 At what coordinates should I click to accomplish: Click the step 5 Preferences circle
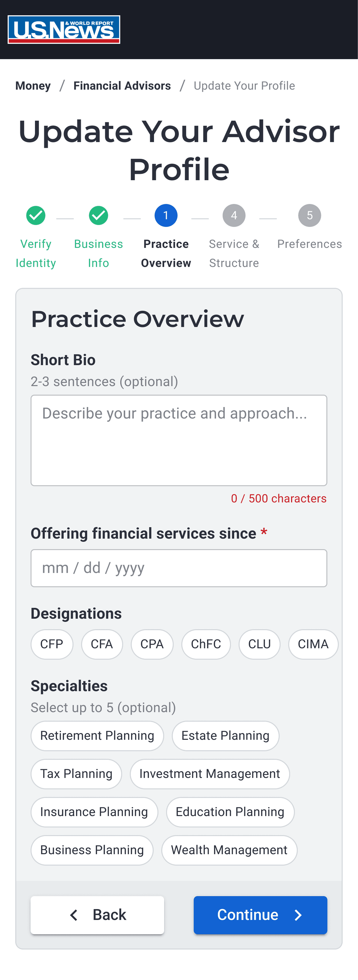pyautogui.click(x=310, y=215)
